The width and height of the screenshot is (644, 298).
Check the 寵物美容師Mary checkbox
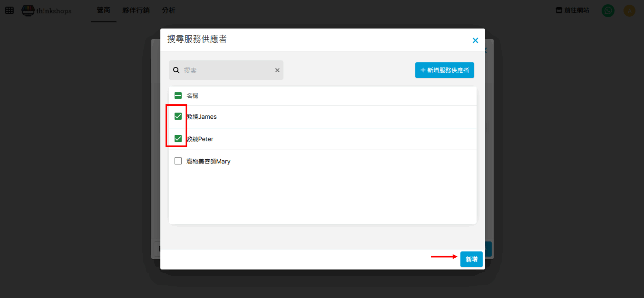[178, 161]
